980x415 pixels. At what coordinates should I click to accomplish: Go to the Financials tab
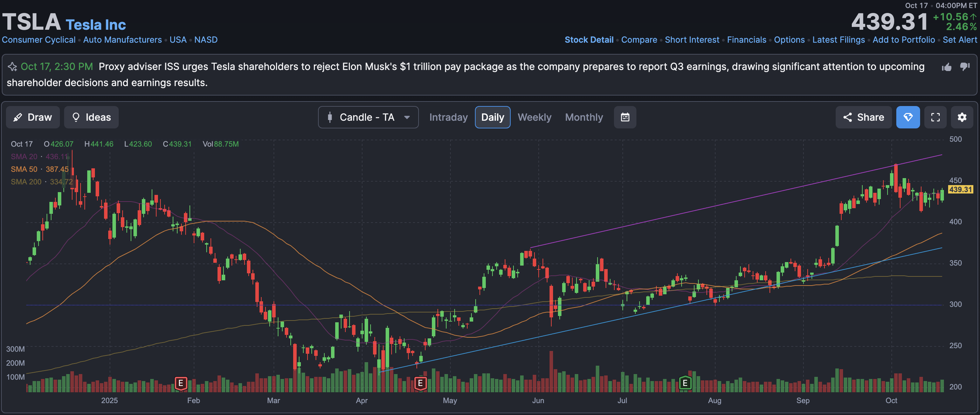pyautogui.click(x=746, y=40)
